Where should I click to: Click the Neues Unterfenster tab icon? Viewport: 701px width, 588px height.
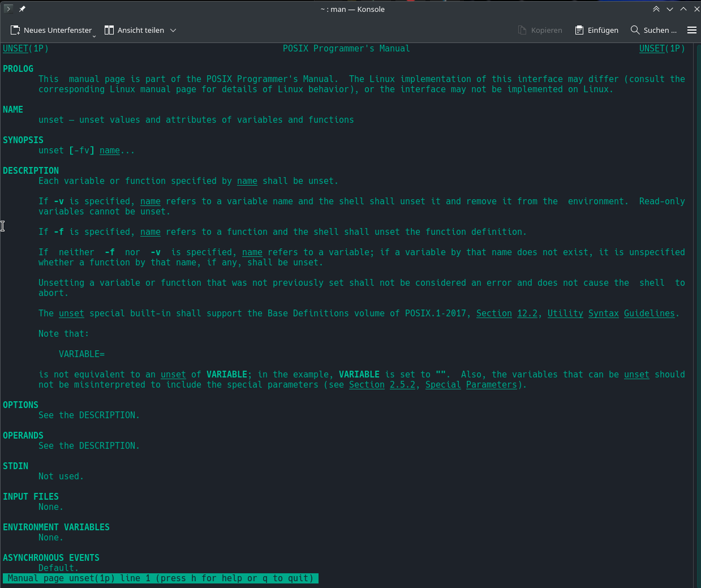pos(15,30)
